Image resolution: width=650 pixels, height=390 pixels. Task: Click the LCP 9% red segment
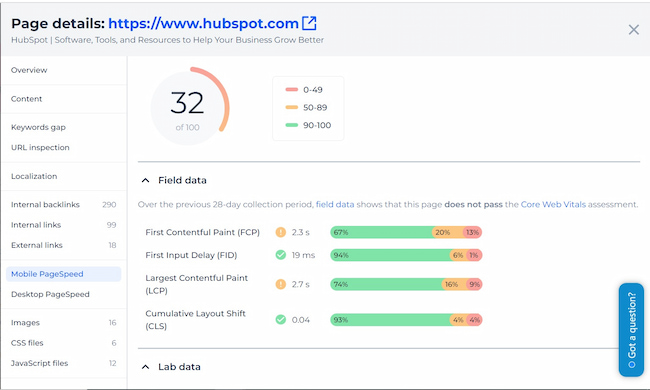click(x=474, y=284)
